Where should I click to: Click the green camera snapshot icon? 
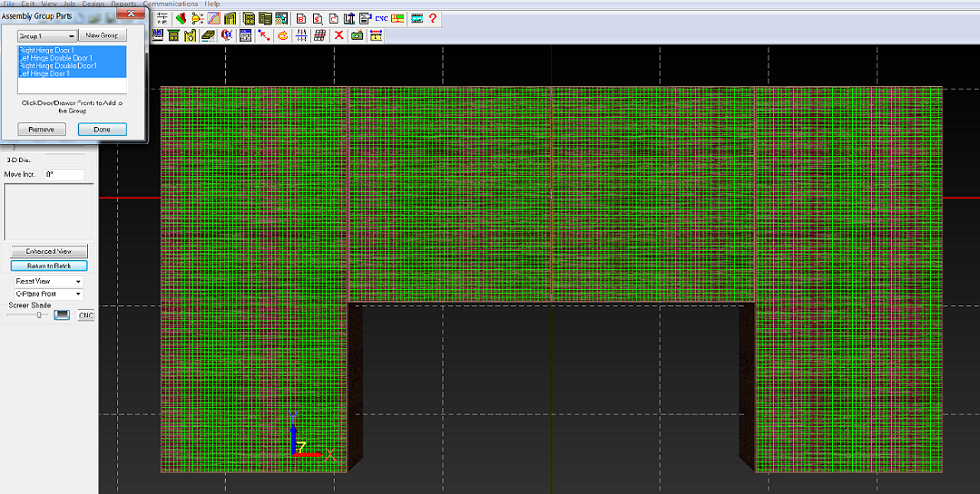[x=356, y=36]
